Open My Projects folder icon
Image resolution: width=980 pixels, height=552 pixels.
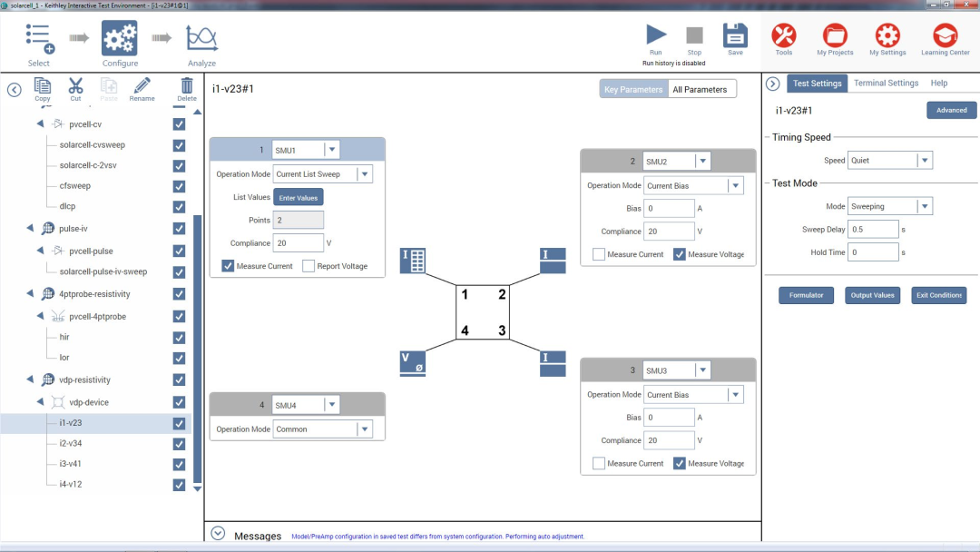(835, 36)
